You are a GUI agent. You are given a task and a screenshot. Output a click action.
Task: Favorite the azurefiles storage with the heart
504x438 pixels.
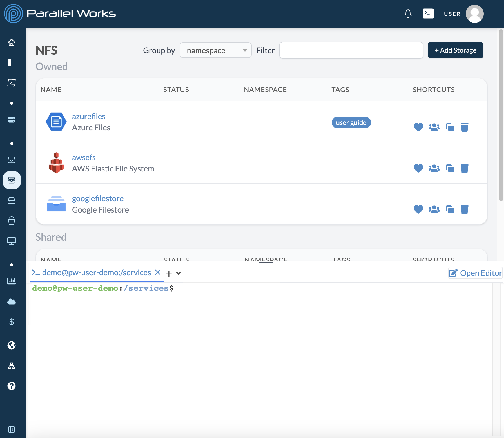418,127
